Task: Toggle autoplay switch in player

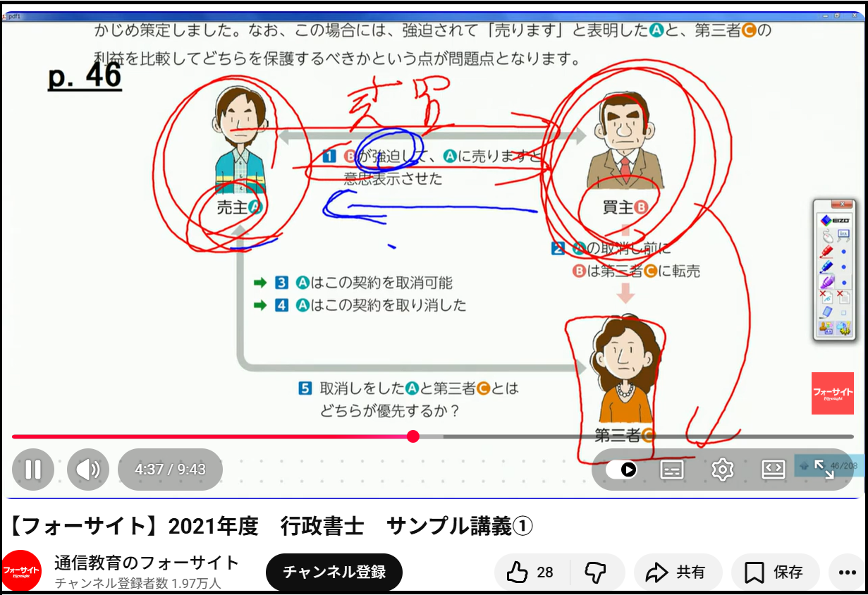Action: (621, 470)
